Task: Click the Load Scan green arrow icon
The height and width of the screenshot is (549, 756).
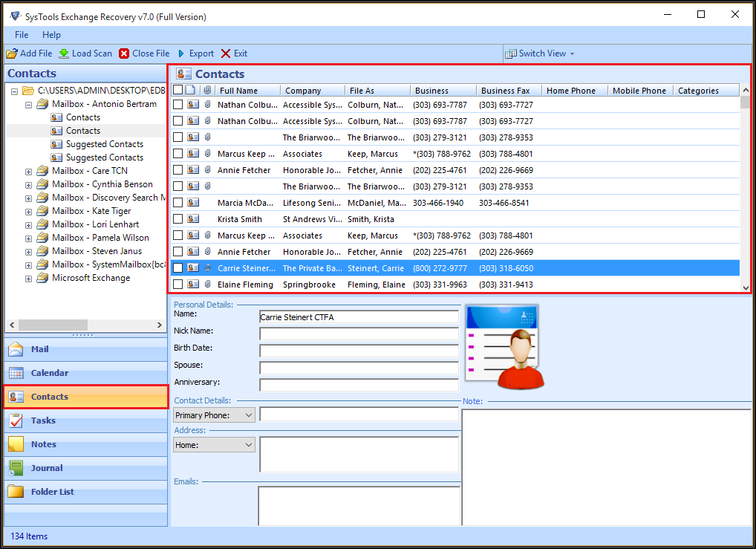Action: pyautogui.click(x=64, y=53)
